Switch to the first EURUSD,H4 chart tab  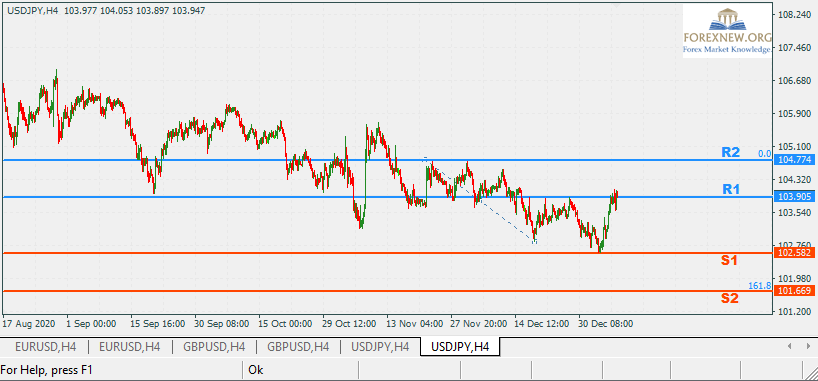(x=45, y=347)
